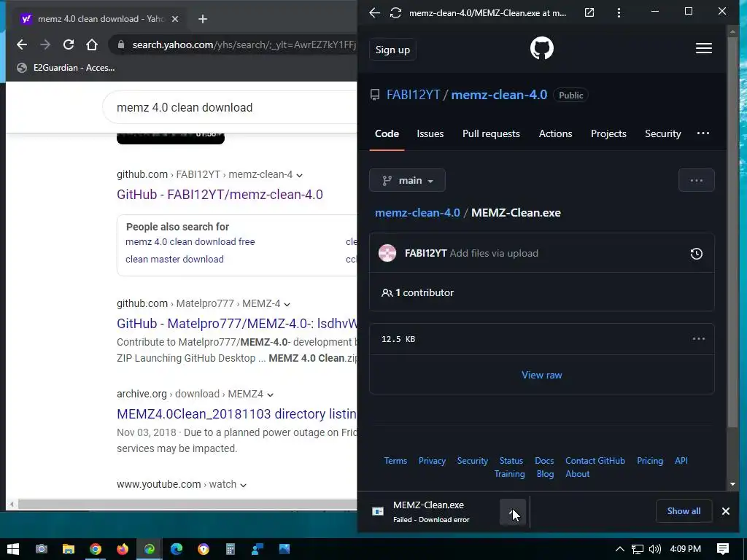The image size is (747, 560).
Task: Open the Windows Start menu
Action: [x=13, y=549]
